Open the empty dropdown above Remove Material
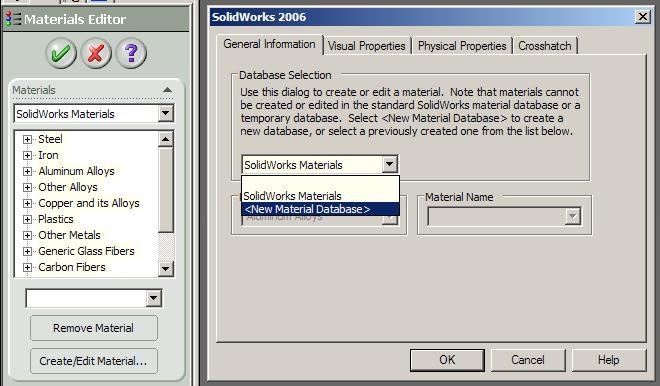 point(154,298)
